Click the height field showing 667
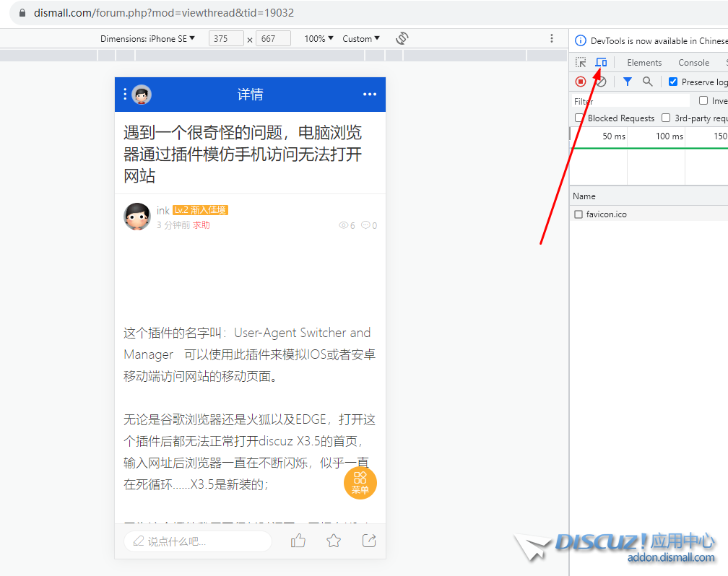Image resolution: width=728 pixels, height=576 pixels. coord(274,38)
